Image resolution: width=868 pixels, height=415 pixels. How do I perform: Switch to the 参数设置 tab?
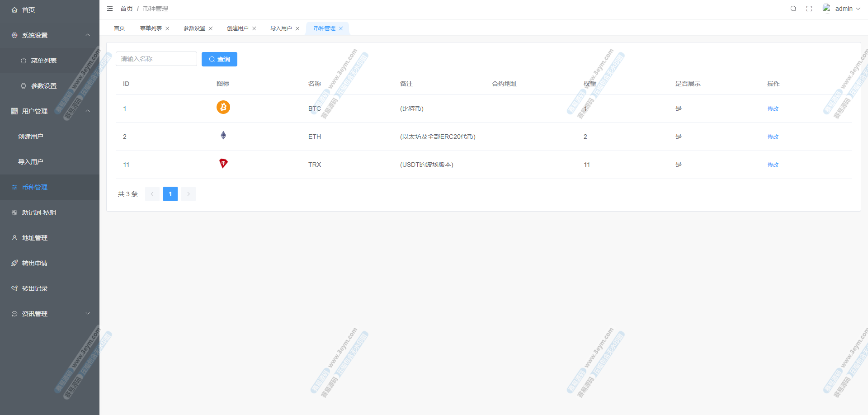[x=194, y=28]
